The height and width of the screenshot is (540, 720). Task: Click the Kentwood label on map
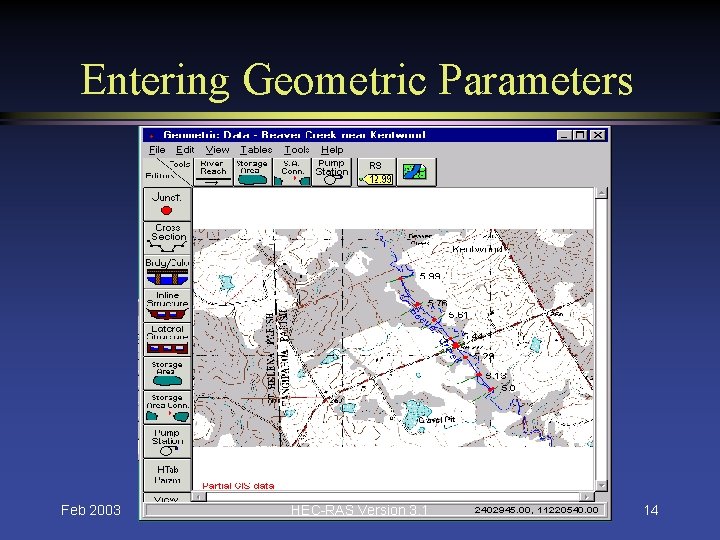click(x=478, y=249)
